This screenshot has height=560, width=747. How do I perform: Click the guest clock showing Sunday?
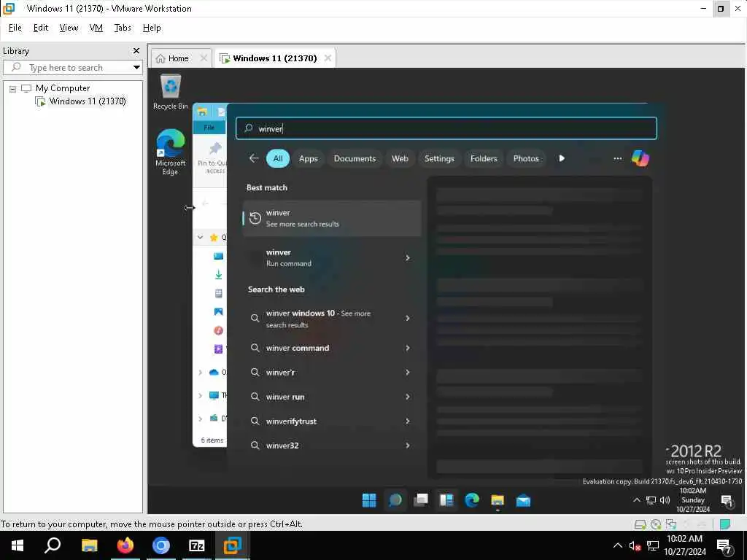click(x=693, y=499)
